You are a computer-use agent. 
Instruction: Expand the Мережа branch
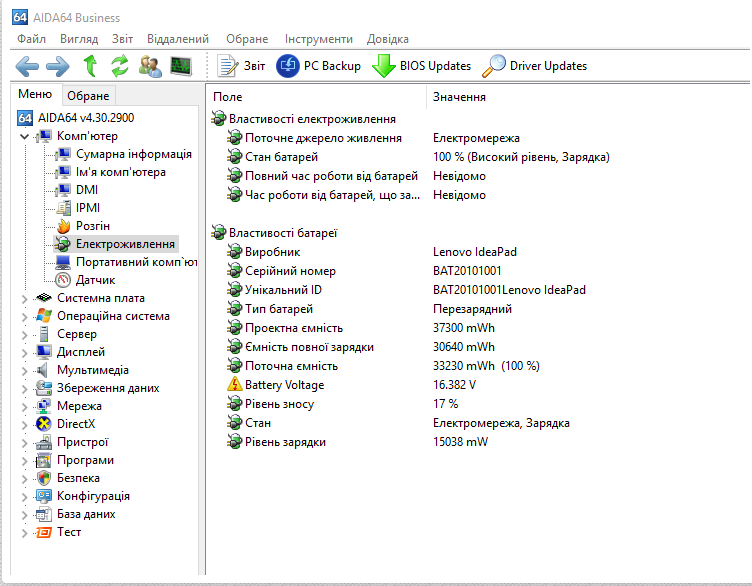[x=24, y=407]
